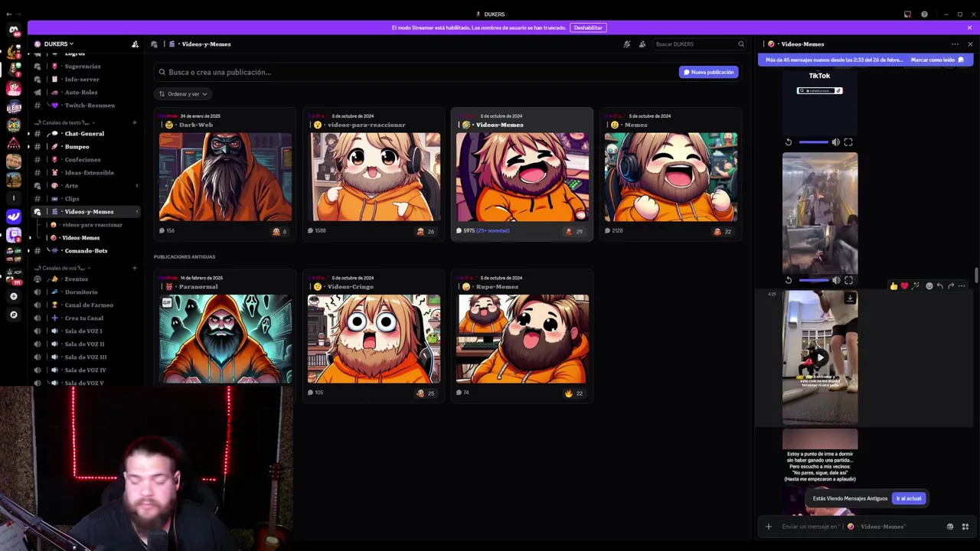Select the Bumpeo channel
980x551 pixels.
(x=86, y=147)
